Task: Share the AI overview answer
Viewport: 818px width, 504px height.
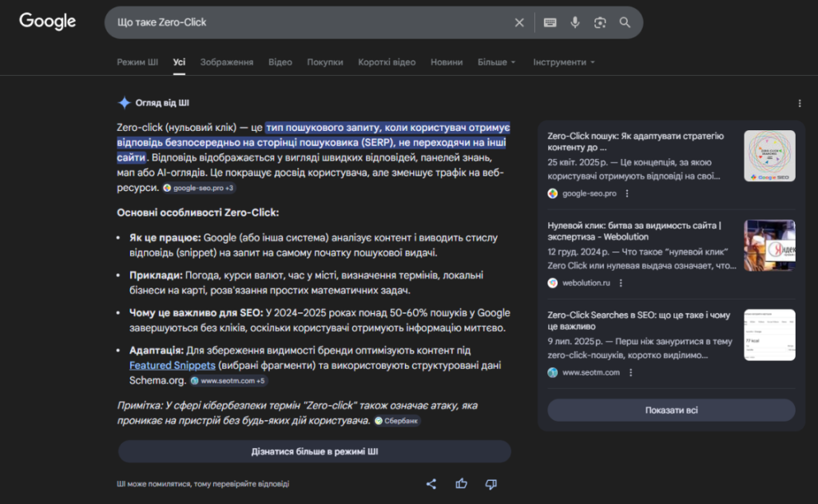Action: [431, 483]
